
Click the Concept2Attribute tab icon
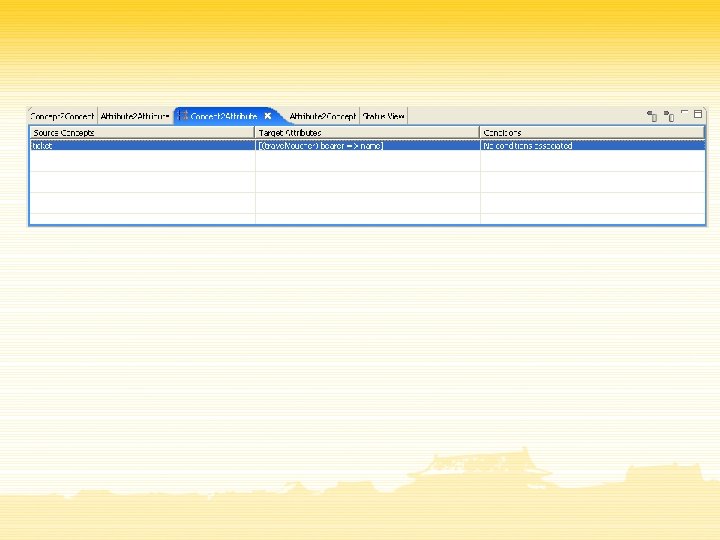pos(183,116)
